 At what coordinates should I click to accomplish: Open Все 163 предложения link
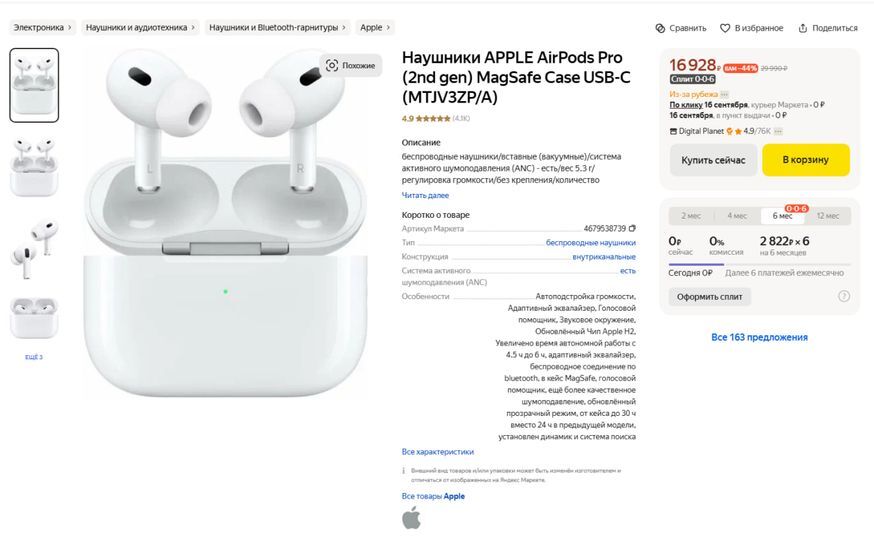(759, 337)
